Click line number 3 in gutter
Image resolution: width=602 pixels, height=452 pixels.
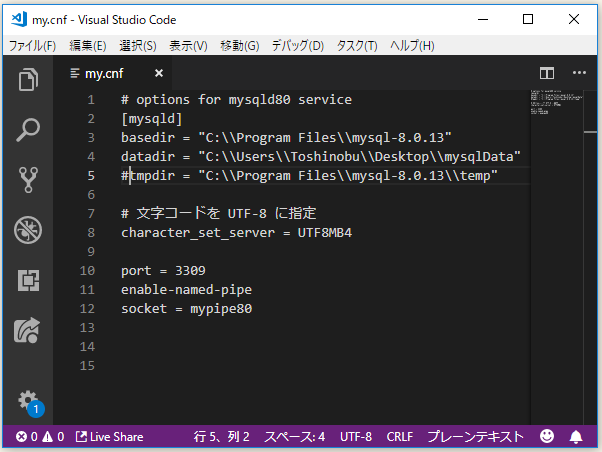[91, 137]
